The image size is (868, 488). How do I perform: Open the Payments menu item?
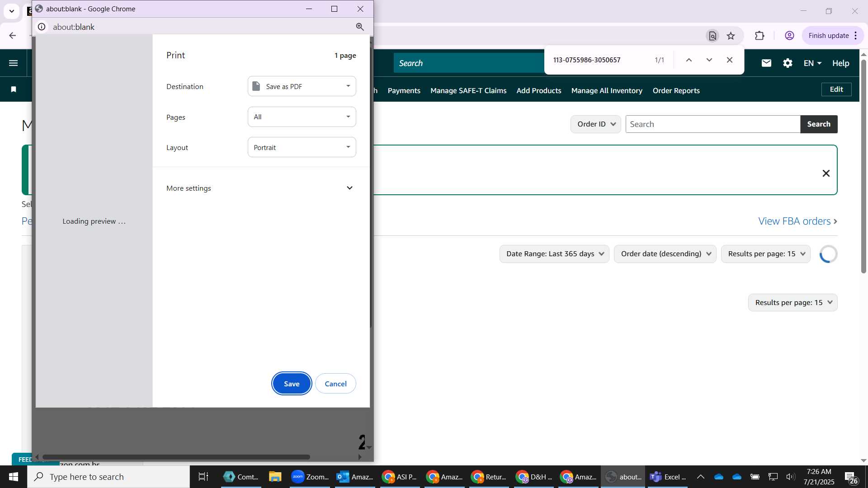[x=404, y=91]
